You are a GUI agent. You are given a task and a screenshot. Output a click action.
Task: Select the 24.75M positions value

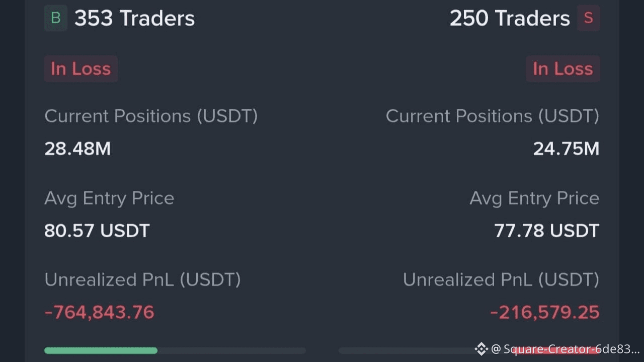567,149
